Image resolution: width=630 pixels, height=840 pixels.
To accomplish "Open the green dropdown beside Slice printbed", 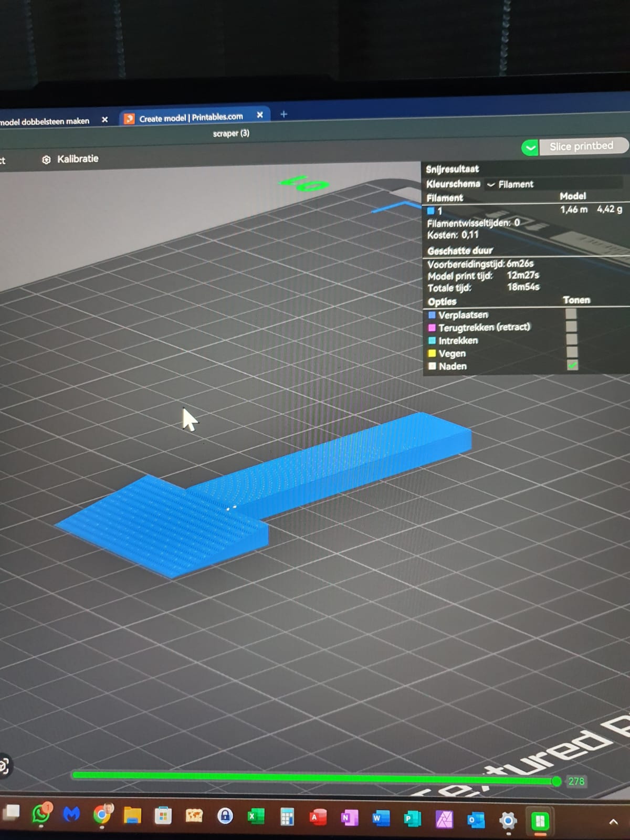I will pos(530,148).
